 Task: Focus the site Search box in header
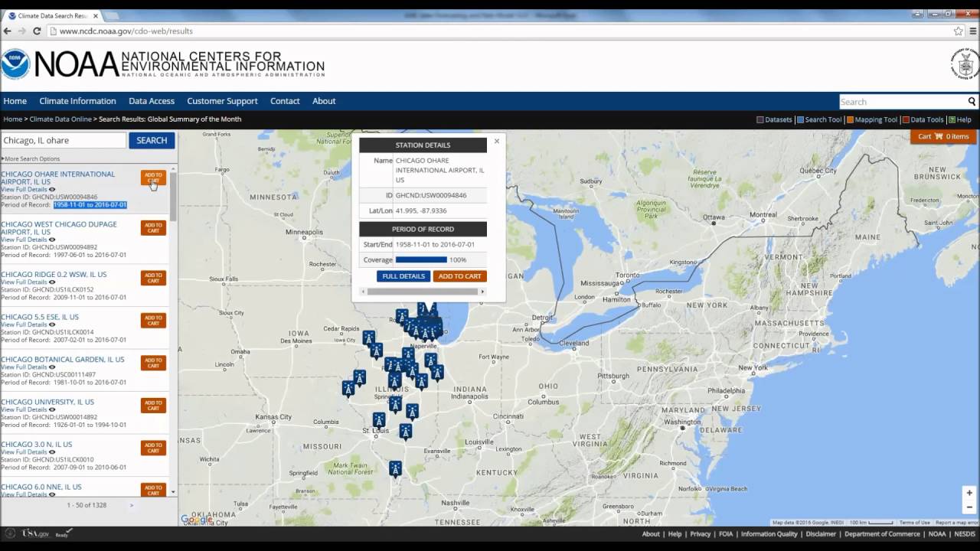click(903, 102)
